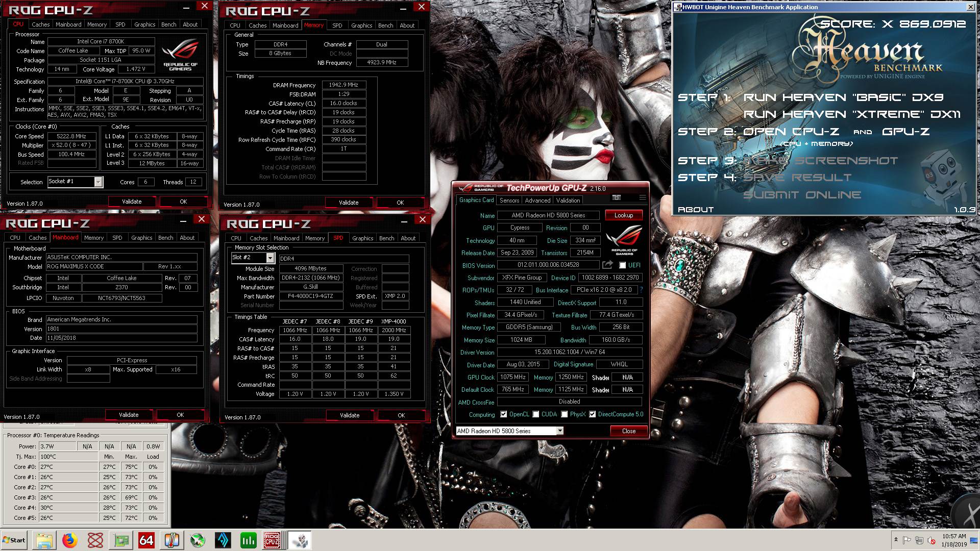Click the DRAM Frequency value 1942.9 MHz
This screenshot has height=551, width=980.
tap(344, 85)
